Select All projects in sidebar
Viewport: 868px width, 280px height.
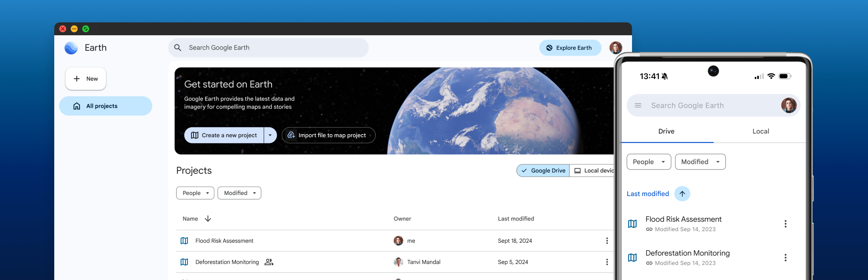pos(105,106)
